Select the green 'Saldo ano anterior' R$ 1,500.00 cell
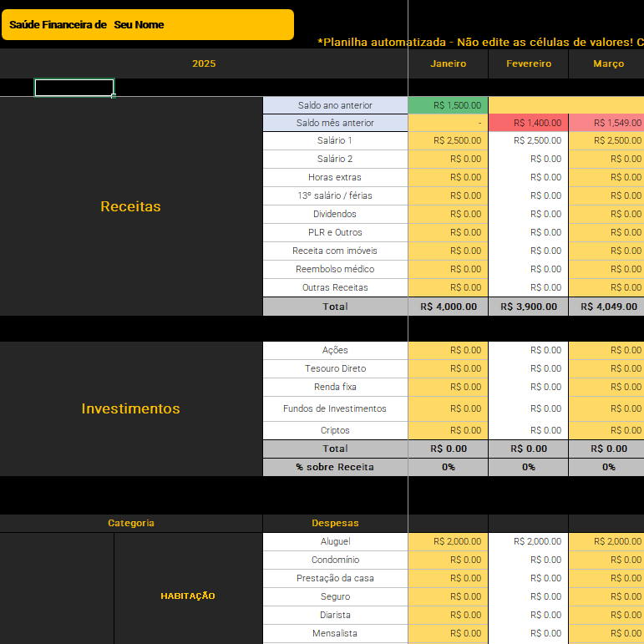The height and width of the screenshot is (644, 644). point(448,105)
